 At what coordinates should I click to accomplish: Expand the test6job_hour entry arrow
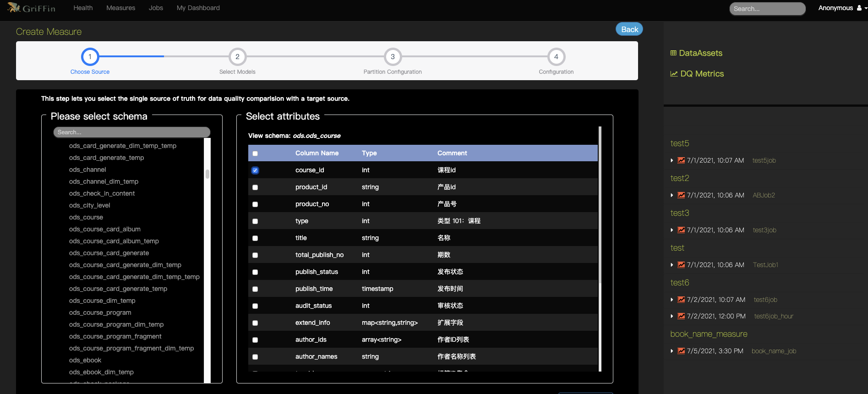(672, 316)
